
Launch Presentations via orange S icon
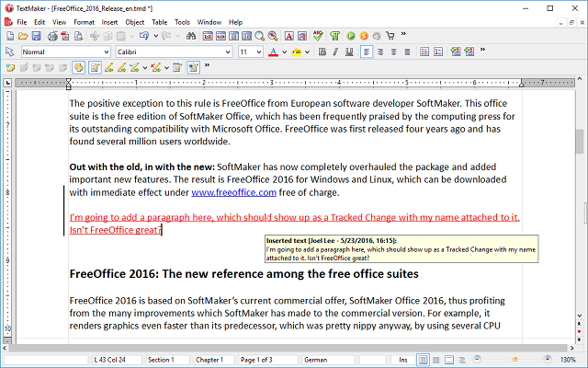click(x=364, y=36)
